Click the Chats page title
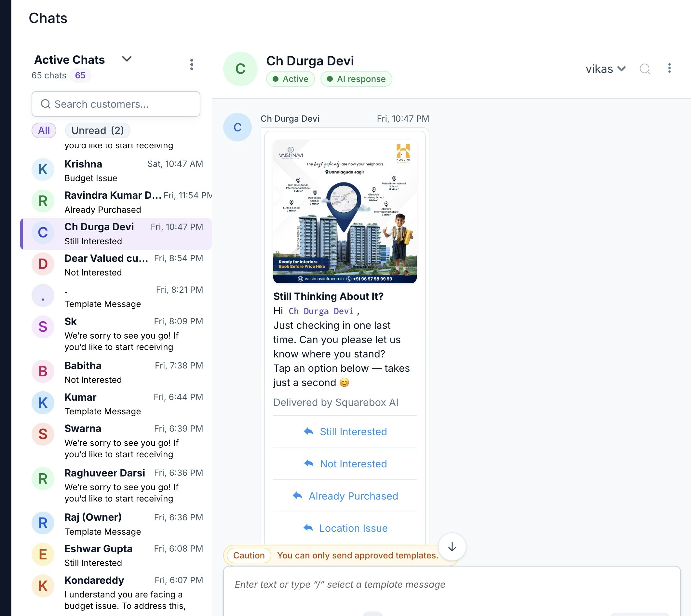The image size is (691, 616). 48,18
